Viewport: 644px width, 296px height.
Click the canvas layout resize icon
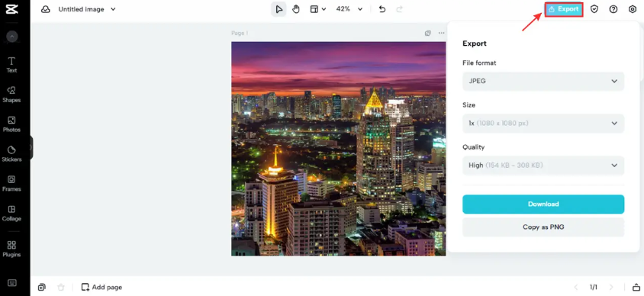pos(314,9)
